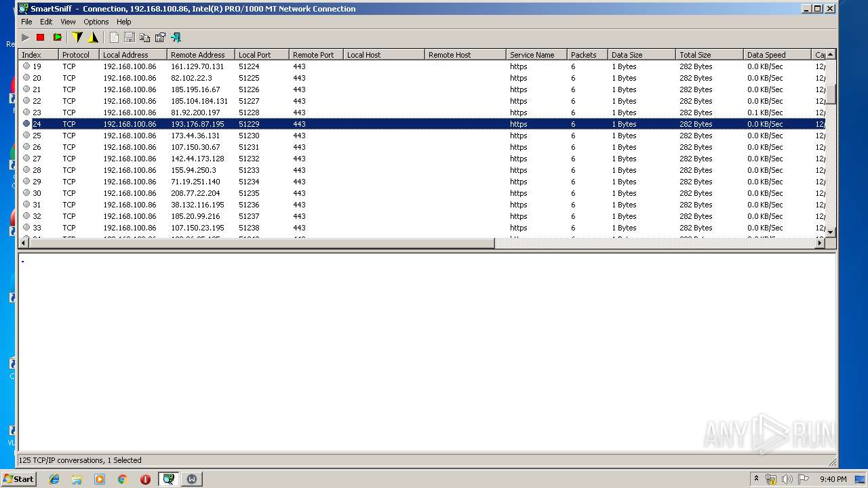This screenshot has width=868, height=488.
Task: Select row with remote address 161.129.70.131
Action: (422, 66)
